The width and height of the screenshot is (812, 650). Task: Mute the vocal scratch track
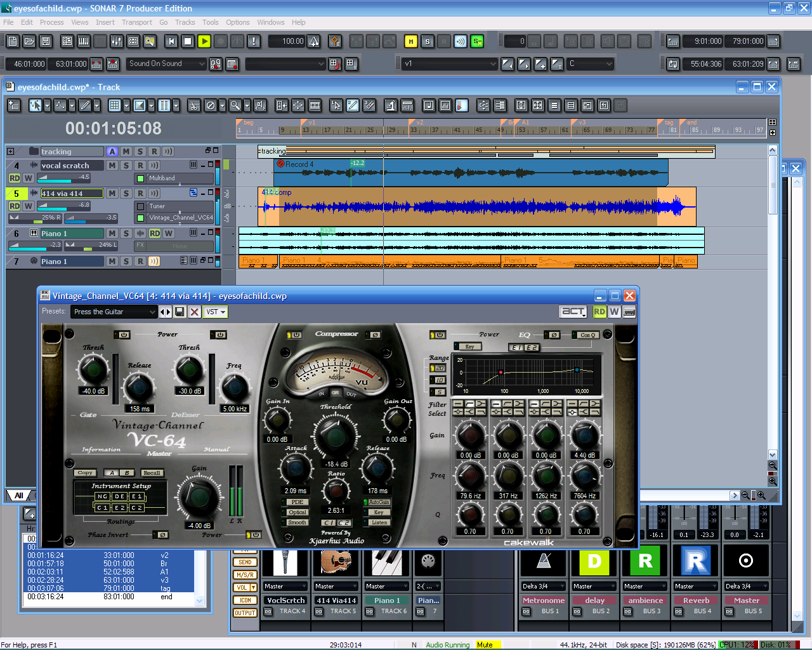112,166
